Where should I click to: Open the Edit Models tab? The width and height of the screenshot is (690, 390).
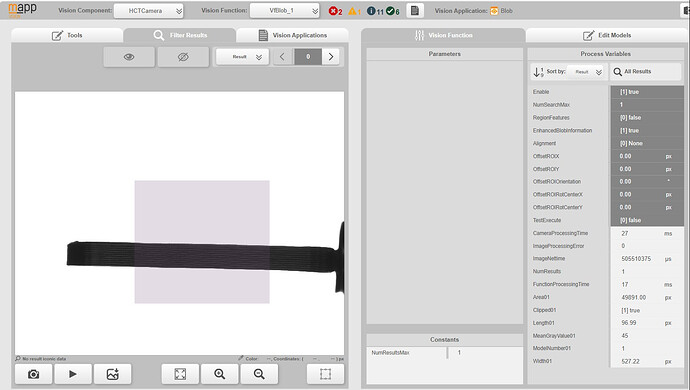coord(607,35)
